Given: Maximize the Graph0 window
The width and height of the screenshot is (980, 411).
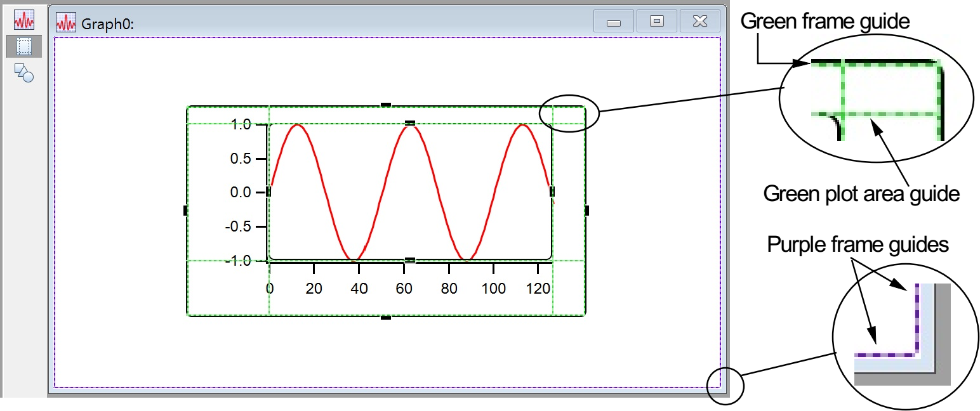Looking at the screenshot, I should (x=657, y=22).
